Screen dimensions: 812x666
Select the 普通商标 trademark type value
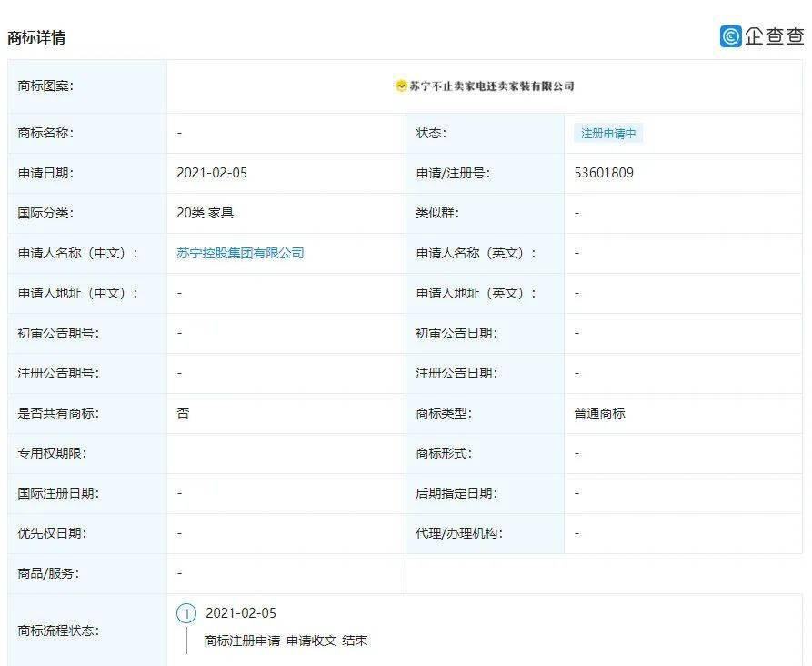pyautogui.click(x=599, y=413)
